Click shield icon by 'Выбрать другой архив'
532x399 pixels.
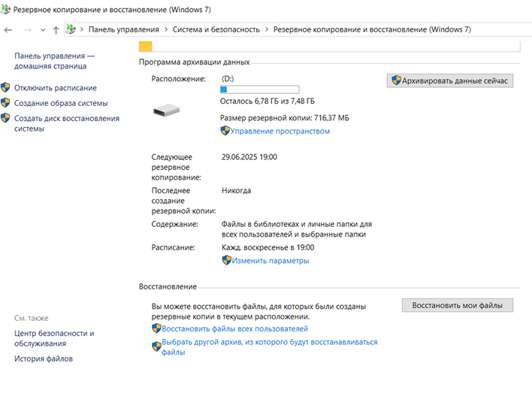pos(156,346)
